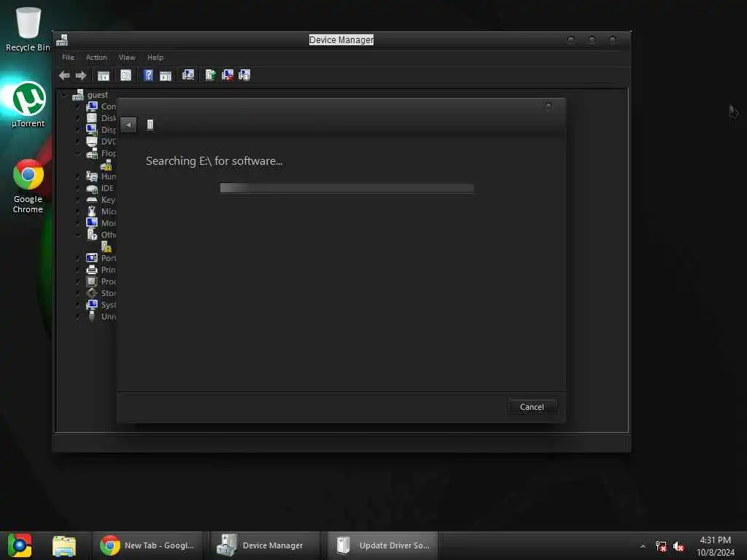Switch to Update Driver Software taskbar item

tap(382, 545)
